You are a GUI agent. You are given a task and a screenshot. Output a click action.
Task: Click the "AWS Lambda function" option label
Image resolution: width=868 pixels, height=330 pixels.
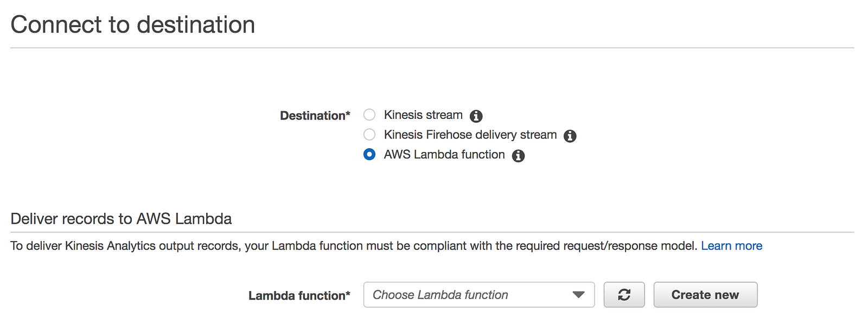click(x=444, y=155)
